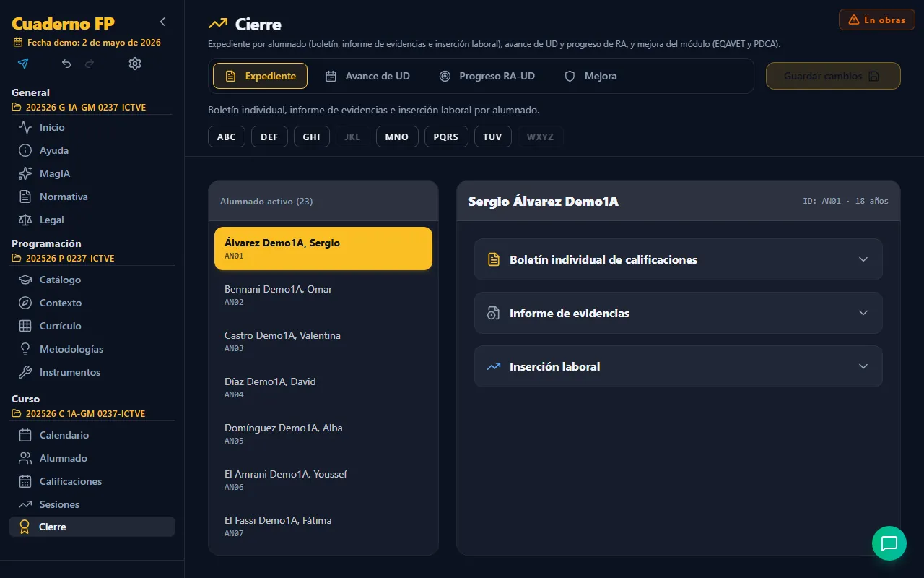
Task: Select student Domínguez Demo1A, Alba
Action: (x=323, y=433)
